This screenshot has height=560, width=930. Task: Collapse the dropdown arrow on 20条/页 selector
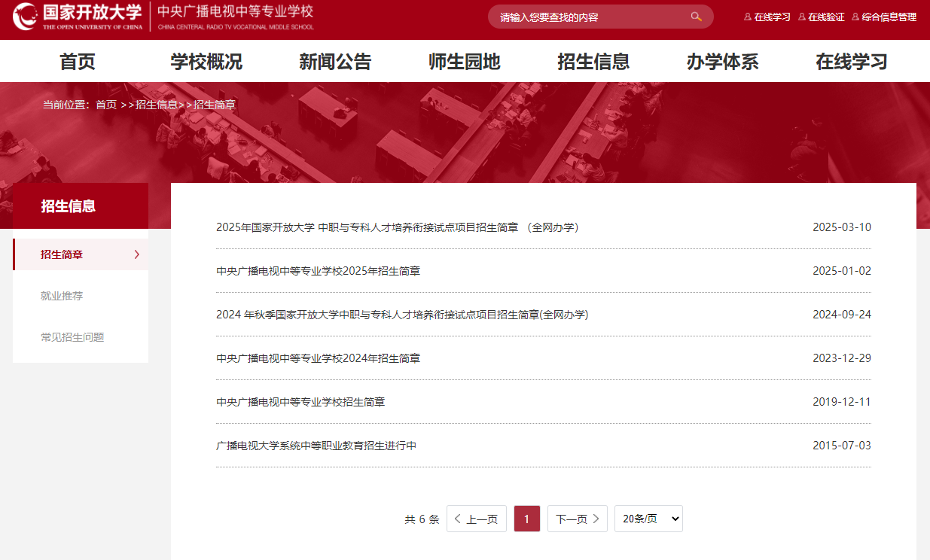675,519
